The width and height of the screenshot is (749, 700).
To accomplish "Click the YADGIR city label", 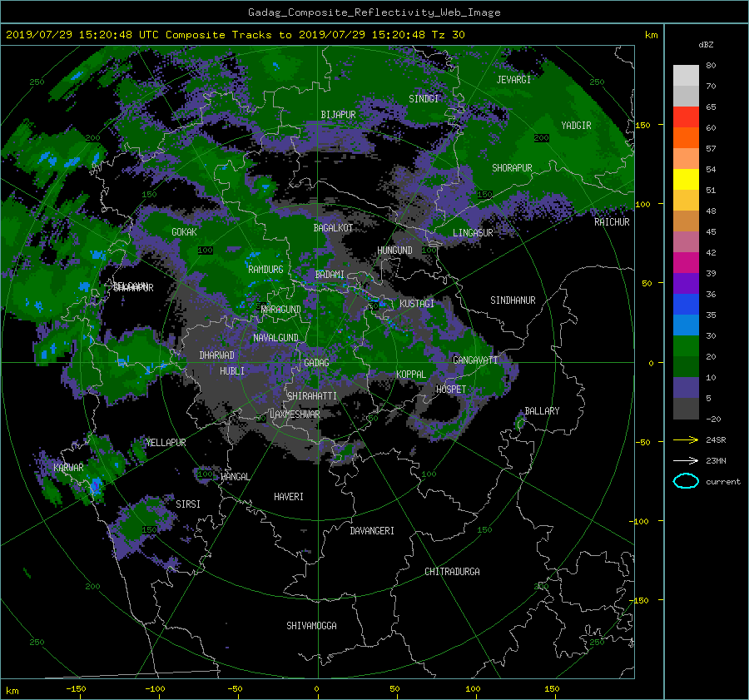I will [x=576, y=126].
